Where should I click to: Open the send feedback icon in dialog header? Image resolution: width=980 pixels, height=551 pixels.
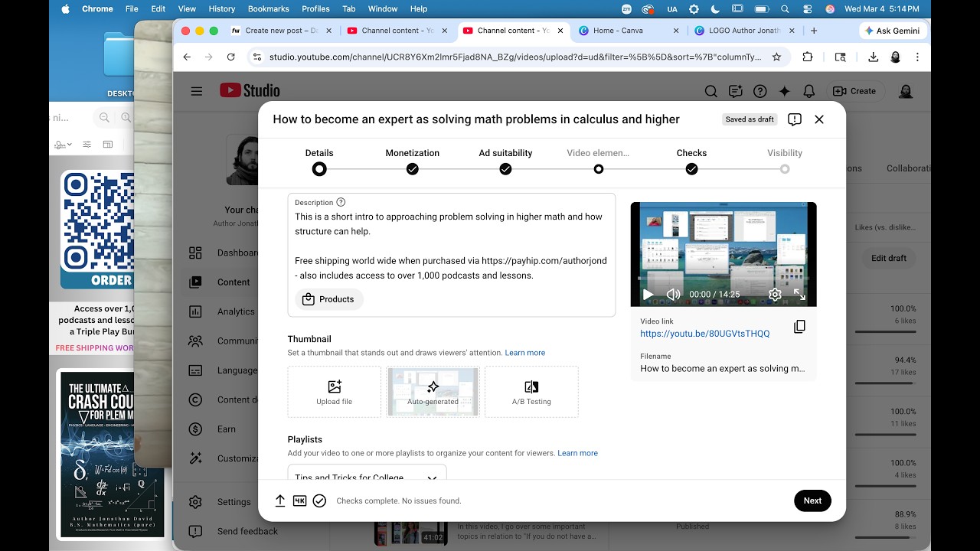click(x=795, y=119)
